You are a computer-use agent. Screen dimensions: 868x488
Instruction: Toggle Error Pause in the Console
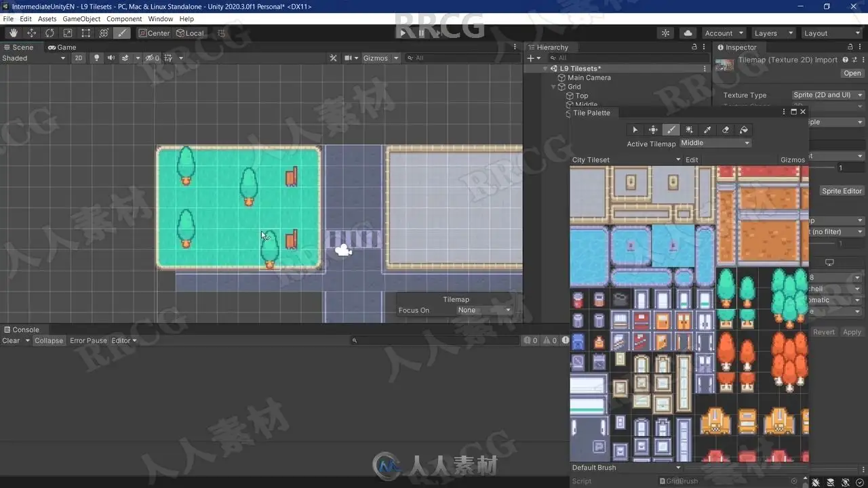[x=88, y=340]
